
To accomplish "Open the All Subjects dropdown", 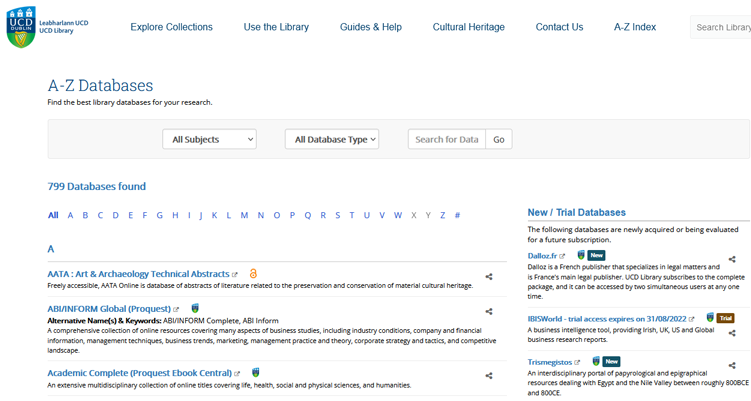I will point(209,140).
